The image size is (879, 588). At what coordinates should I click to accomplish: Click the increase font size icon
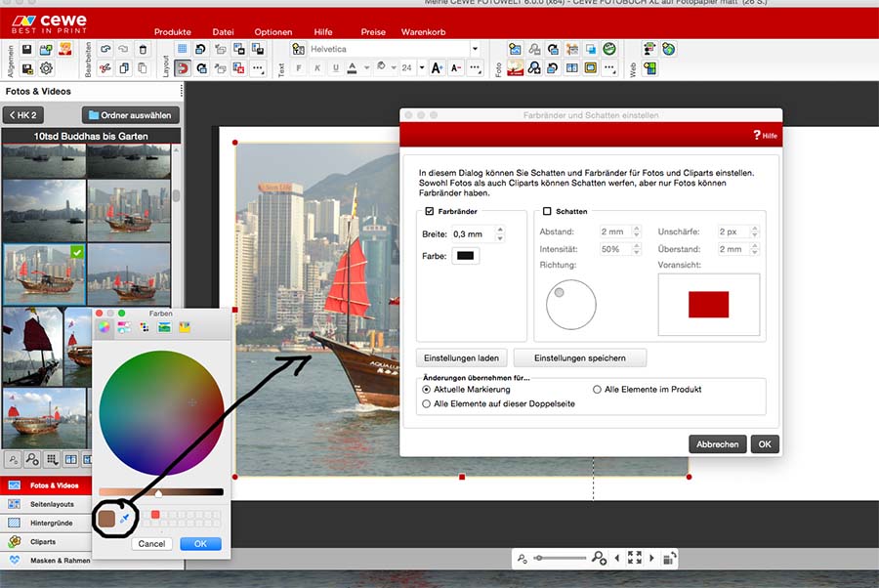(x=437, y=68)
